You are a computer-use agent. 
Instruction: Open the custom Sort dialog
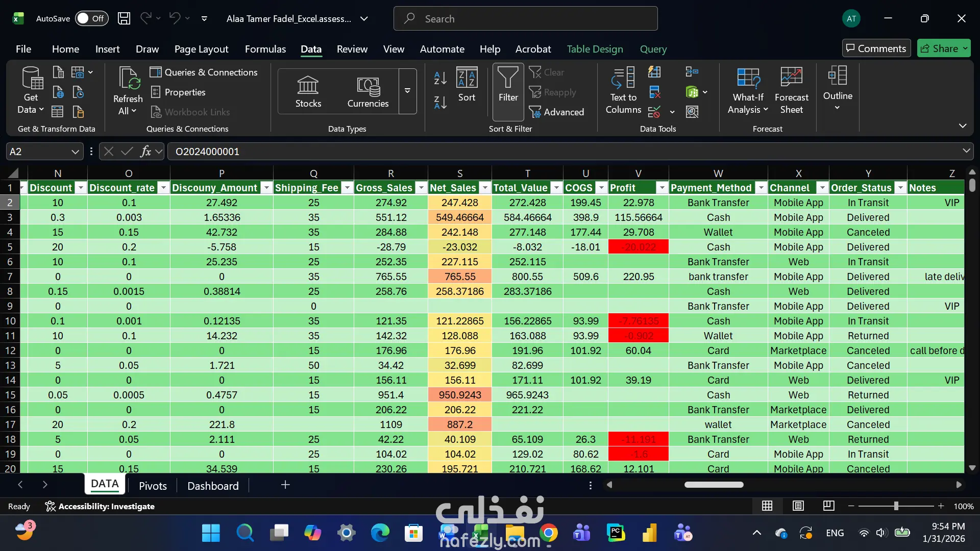(x=467, y=85)
